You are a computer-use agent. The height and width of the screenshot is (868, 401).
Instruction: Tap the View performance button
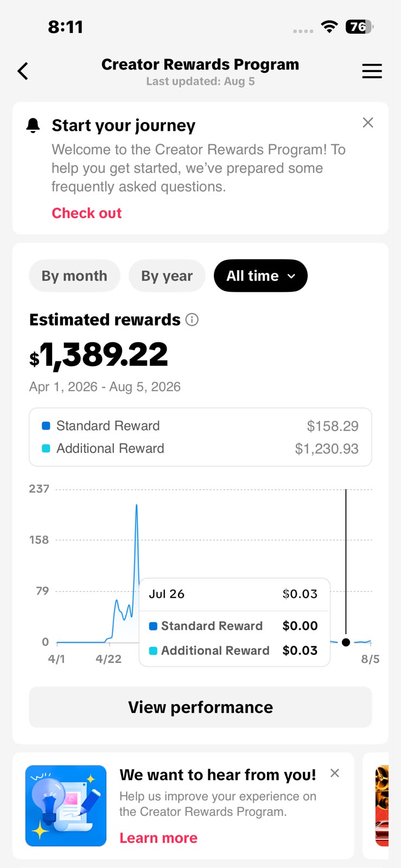pos(200,707)
